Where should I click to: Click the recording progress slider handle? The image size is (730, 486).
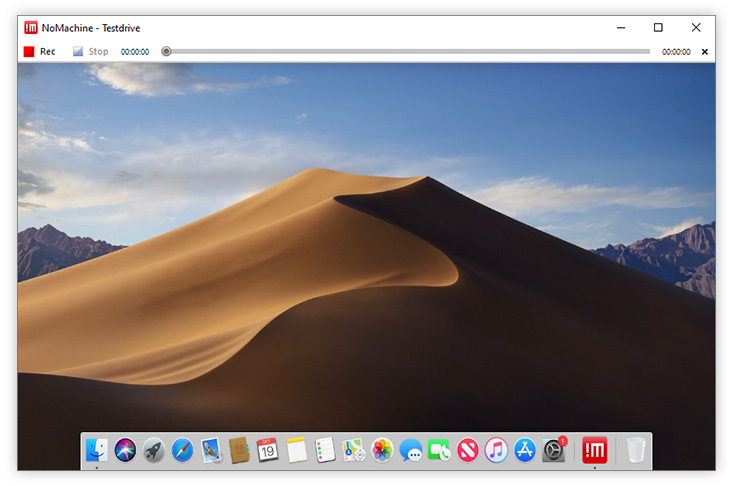166,51
